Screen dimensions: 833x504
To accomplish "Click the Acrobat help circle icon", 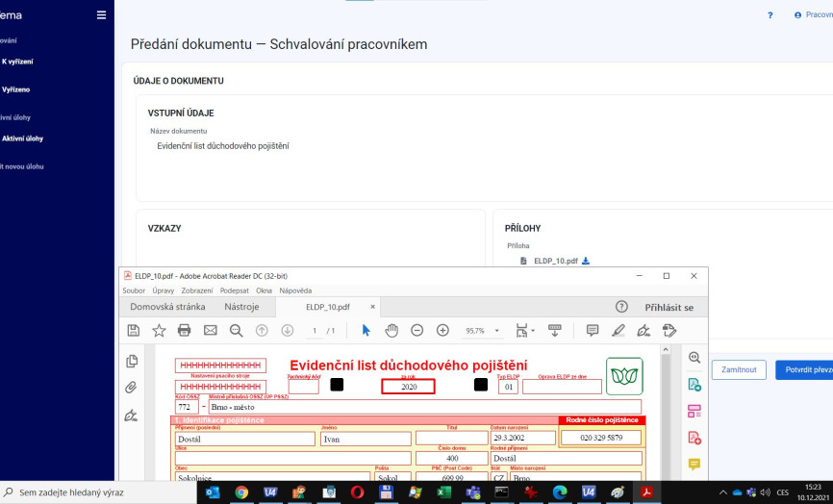I will point(621,307).
